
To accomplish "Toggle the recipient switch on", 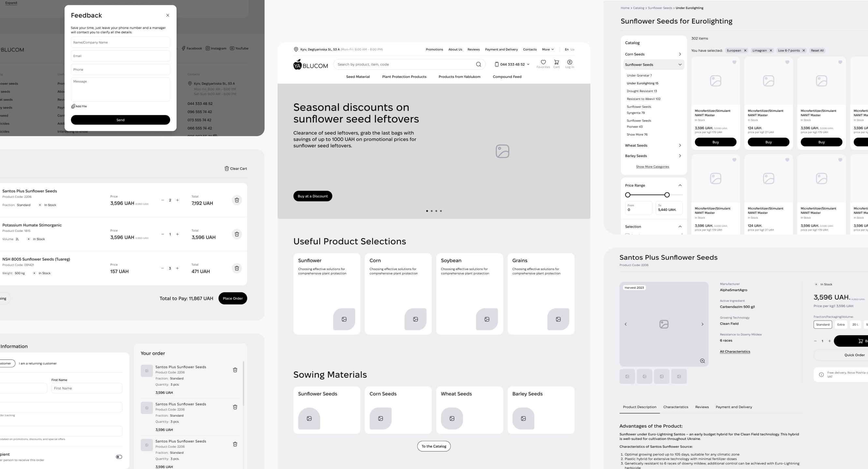I will click(119, 457).
